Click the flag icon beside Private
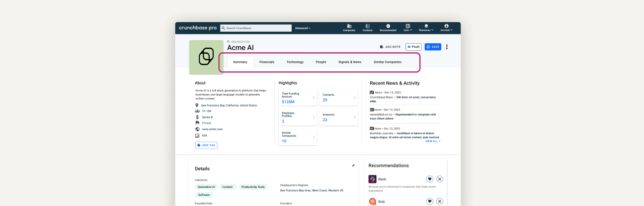 pos(197,123)
